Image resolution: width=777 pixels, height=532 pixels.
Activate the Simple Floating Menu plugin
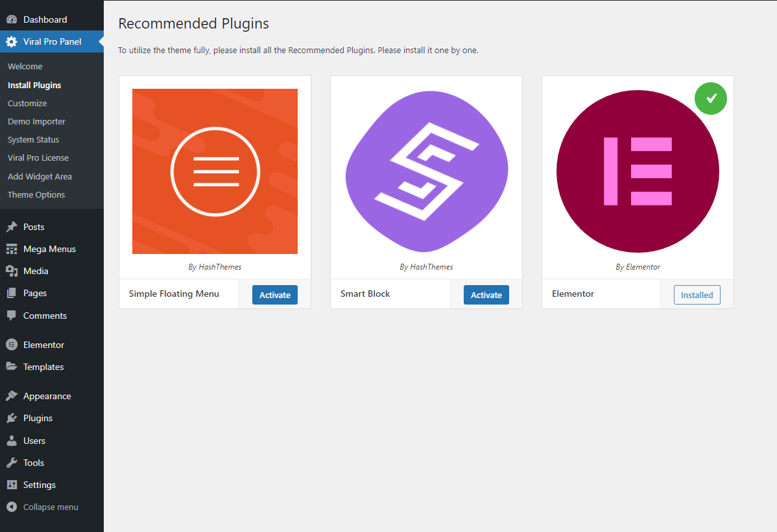275,295
